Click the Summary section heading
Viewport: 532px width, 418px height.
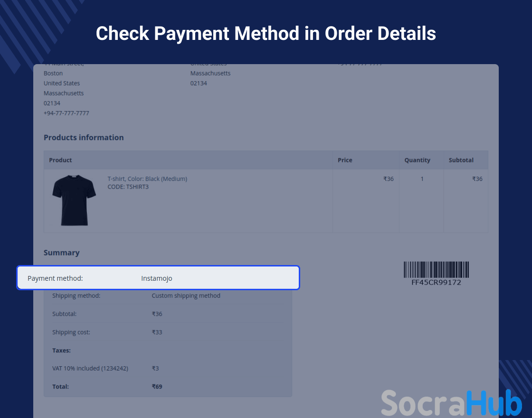click(61, 253)
